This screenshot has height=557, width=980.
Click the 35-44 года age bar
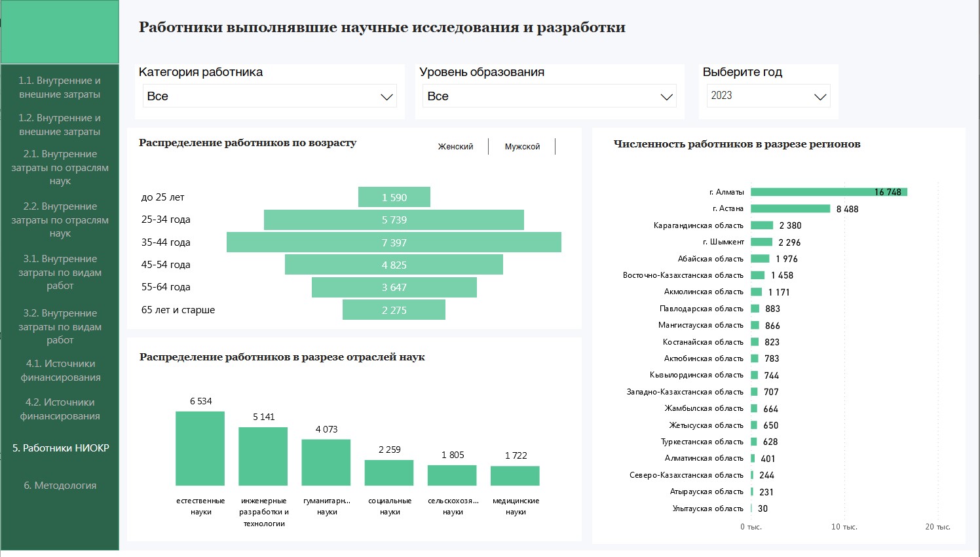[394, 242]
